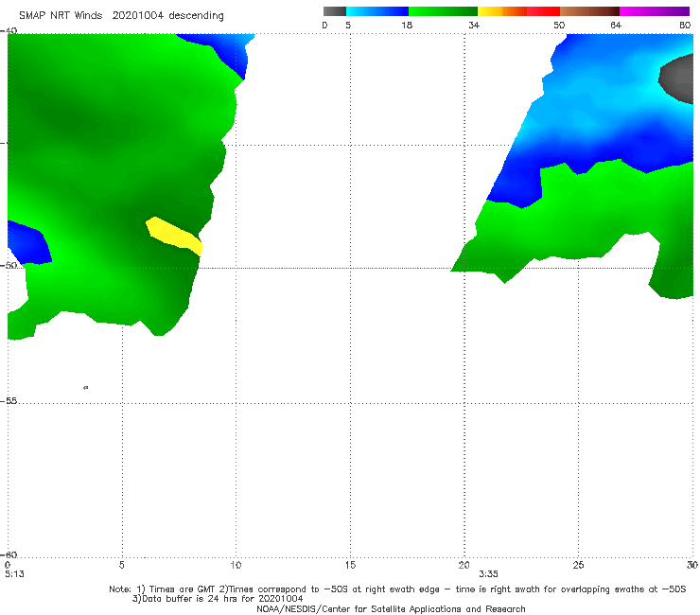Screen dimensions: 700x615
Task: Click the latitude axis label '-60'
Action: tap(9, 554)
